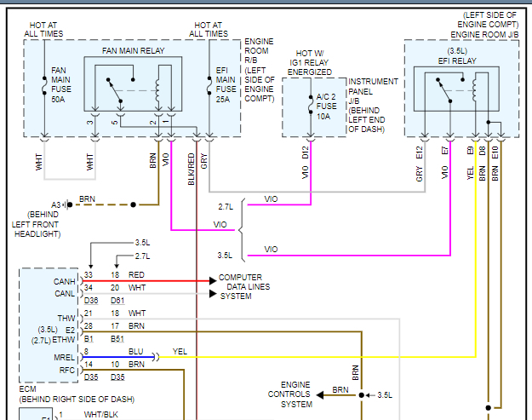Select the COMPUTER DATA LINES SYSTEM label
Image resolution: width=532 pixels, height=420 pixels.
coord(245,287)
